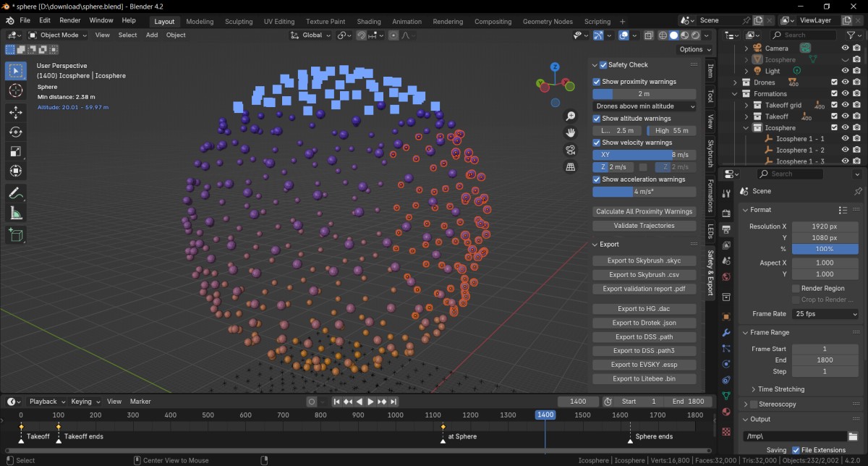Select the Measure tool
Screen dimensions: 868x466
(16, 213)
